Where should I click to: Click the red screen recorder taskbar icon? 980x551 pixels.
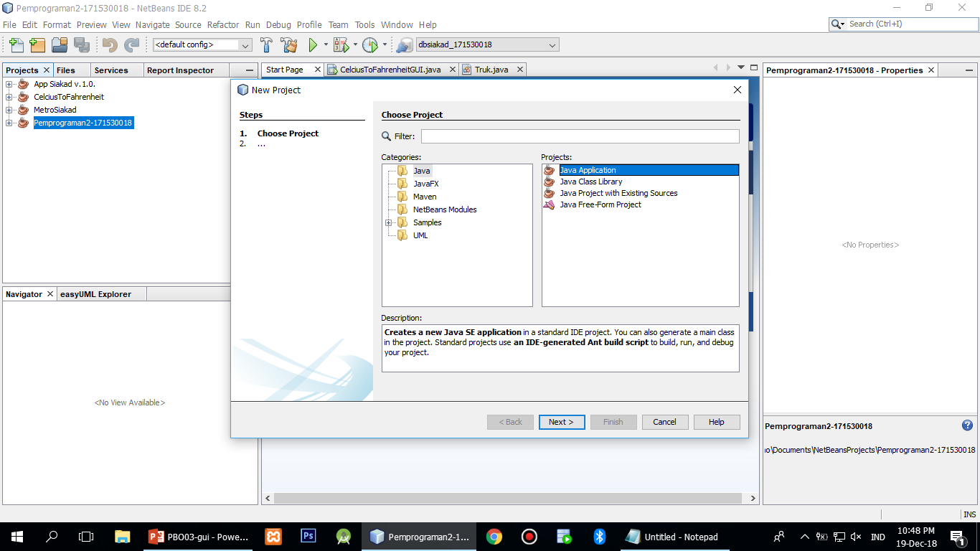[529, 537]
